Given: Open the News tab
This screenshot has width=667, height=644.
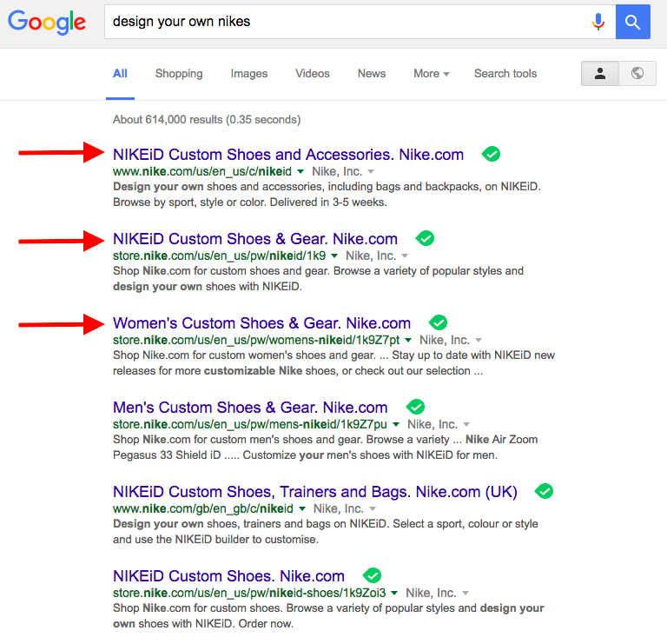Looking at the screenshot, I should click(372, 74).
